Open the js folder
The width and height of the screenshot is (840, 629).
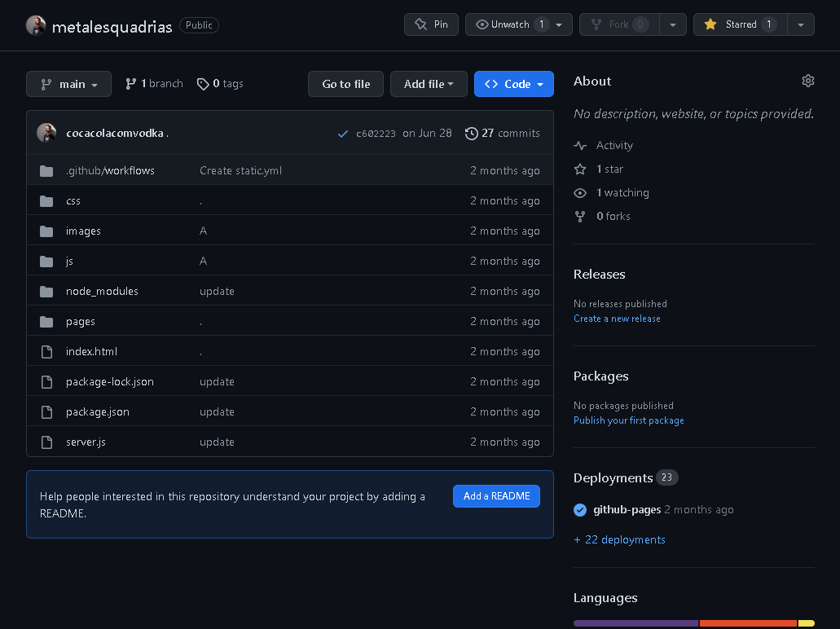pyautogui.click(x=69, y=261)
